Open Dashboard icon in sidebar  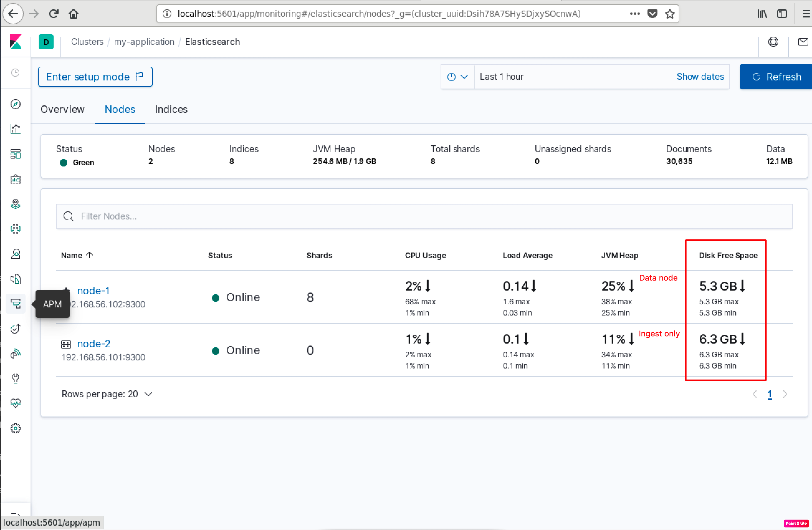click(15, 154)
